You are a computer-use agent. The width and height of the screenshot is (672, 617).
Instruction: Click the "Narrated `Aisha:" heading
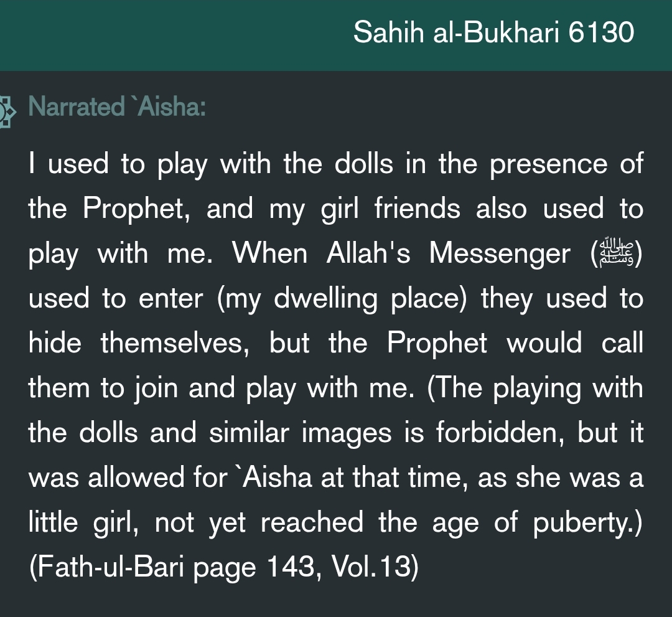click(x=118, y=108)
